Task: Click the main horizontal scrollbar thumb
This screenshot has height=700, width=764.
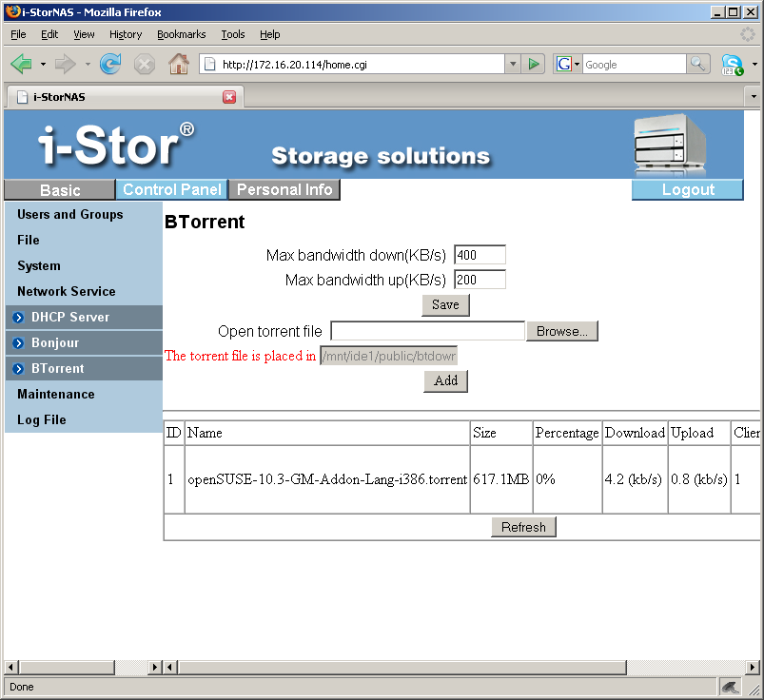Action: pos(402,667)
